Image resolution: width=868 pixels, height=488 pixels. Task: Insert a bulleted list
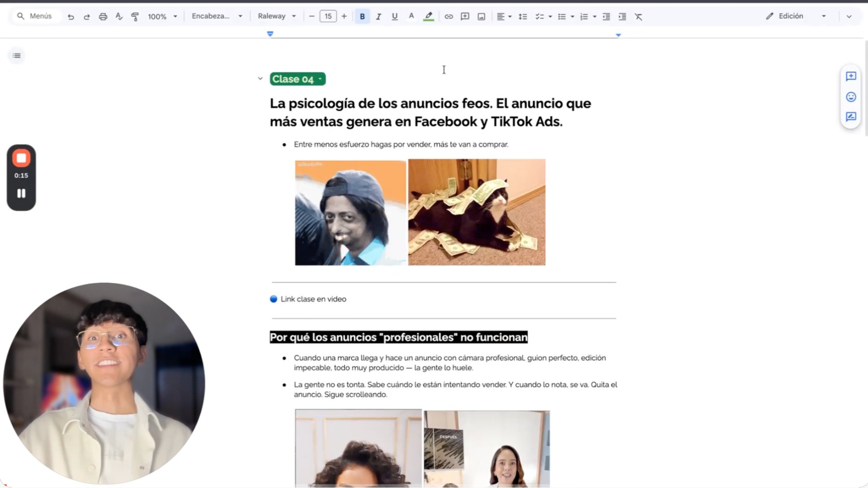coord(561,17)
